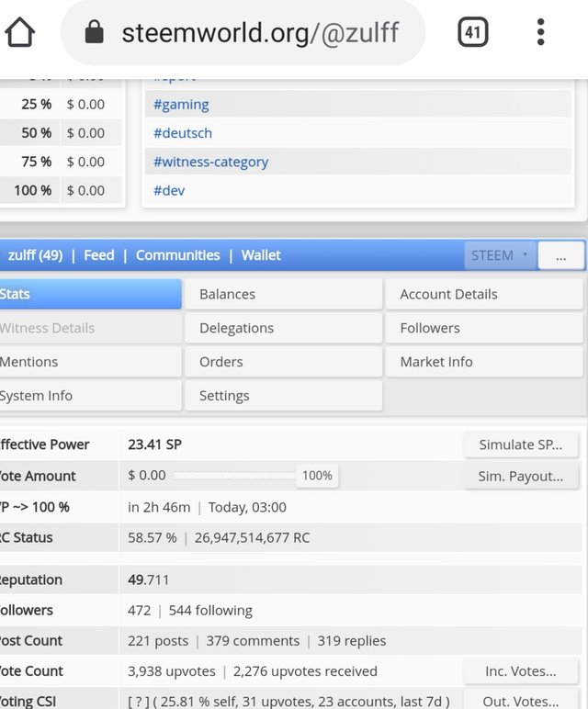Click the '379 comments' count
The height and width of the screenshot is (709, 588).
tap(253, 641)
